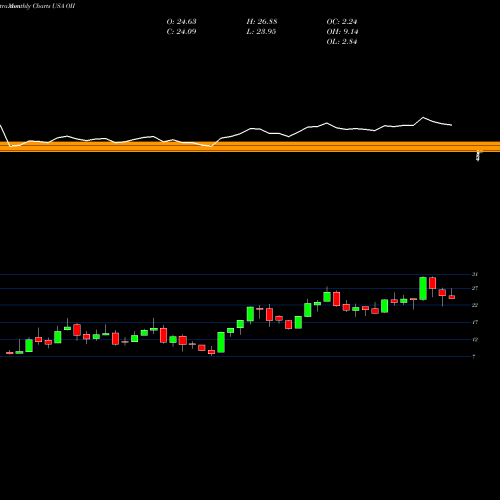Select the high value 'H: 26.88'

tap(262, 22)
